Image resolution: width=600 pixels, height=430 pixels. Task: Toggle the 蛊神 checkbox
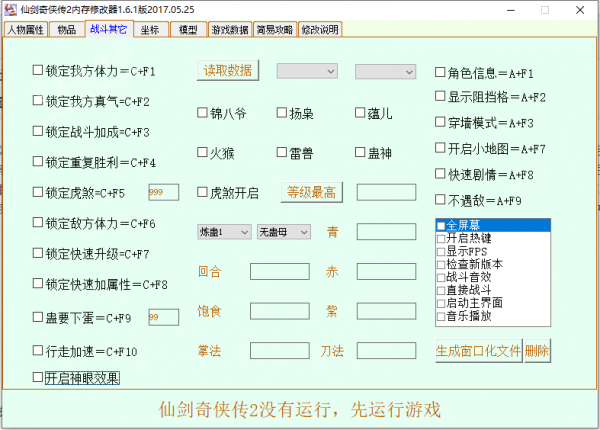pos(360,152)
